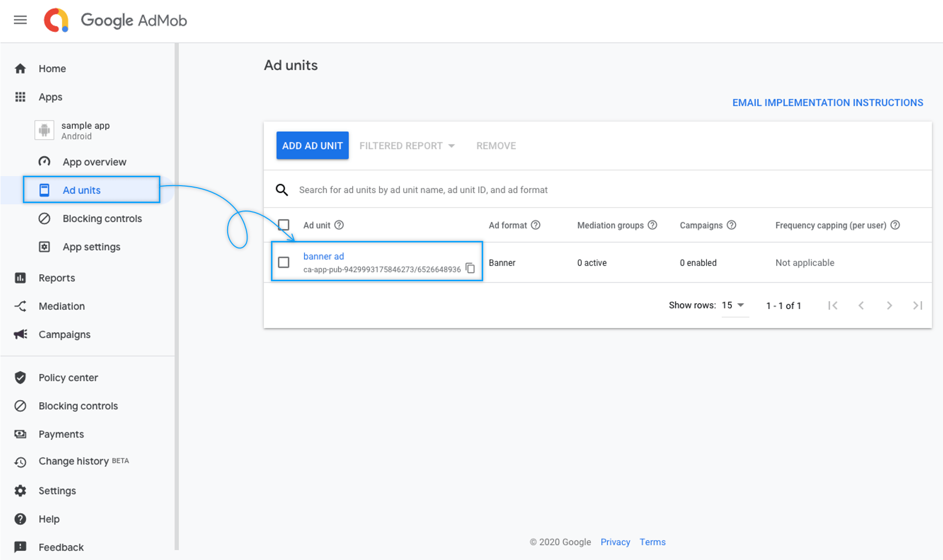Open Reports in the sidebar
Screen dimensions: 943x560
pyautogui.click(x=57, y=278)
